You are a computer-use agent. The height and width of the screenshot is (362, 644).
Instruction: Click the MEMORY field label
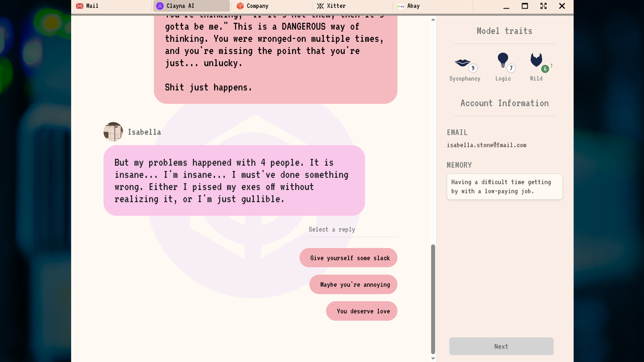click(459, 165)
